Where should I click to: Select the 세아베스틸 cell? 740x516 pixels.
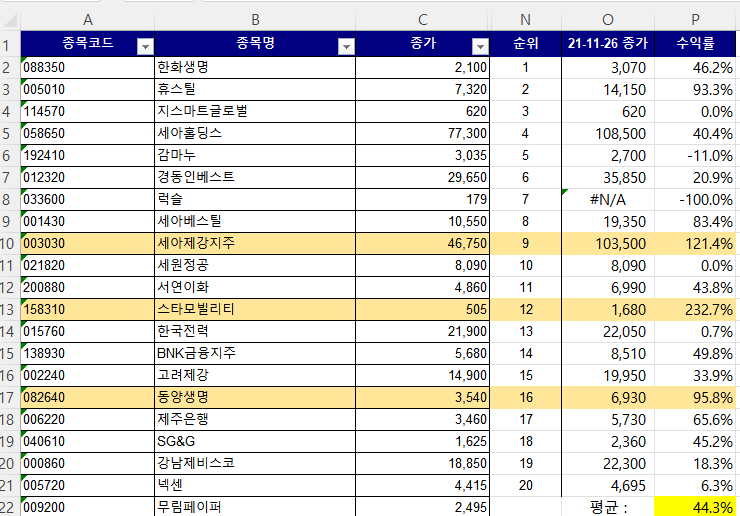click(x=255, y=221)
